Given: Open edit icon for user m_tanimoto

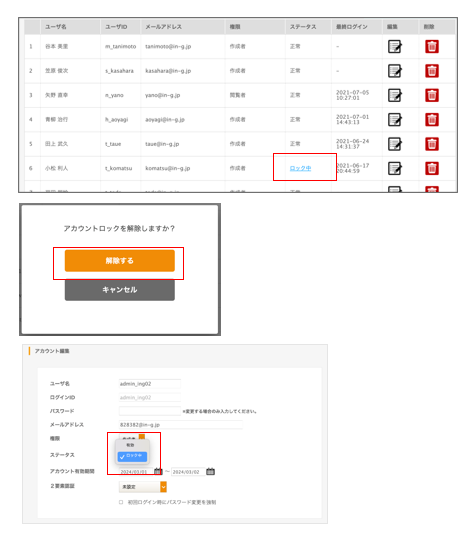Looking at the screenshot, I should (x=395, y=47).
